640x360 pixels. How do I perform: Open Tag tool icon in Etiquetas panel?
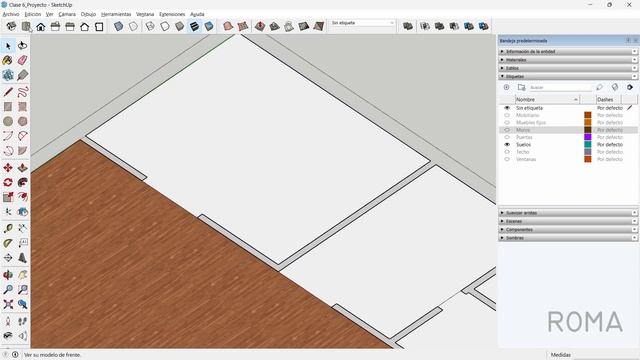point(599,87)
